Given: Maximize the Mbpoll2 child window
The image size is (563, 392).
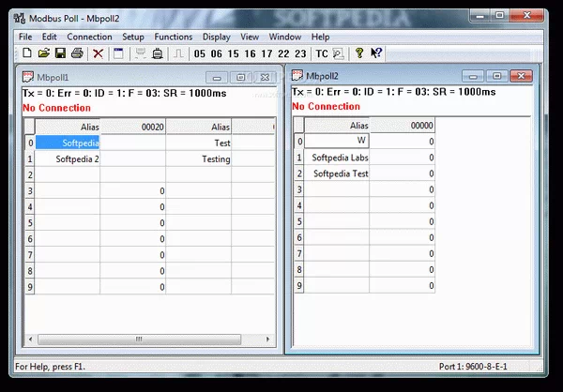Looking at the screenshot, I should (497, 76).
